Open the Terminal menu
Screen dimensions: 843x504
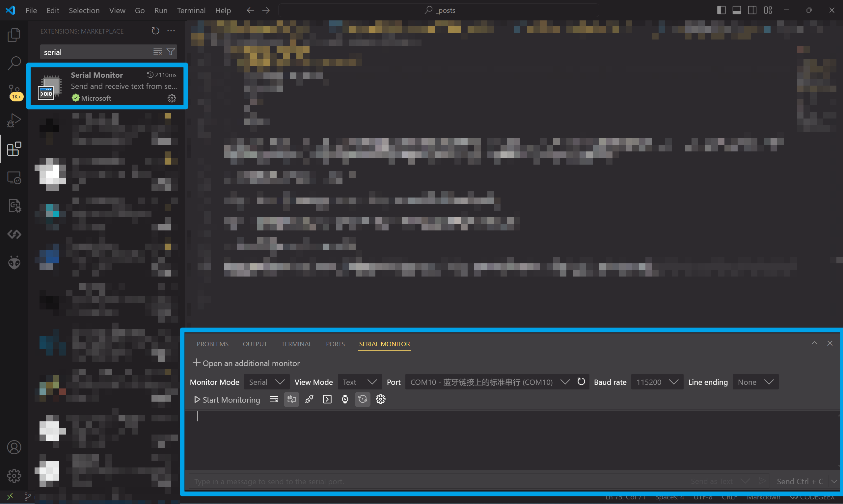click(x=191, y=11)
